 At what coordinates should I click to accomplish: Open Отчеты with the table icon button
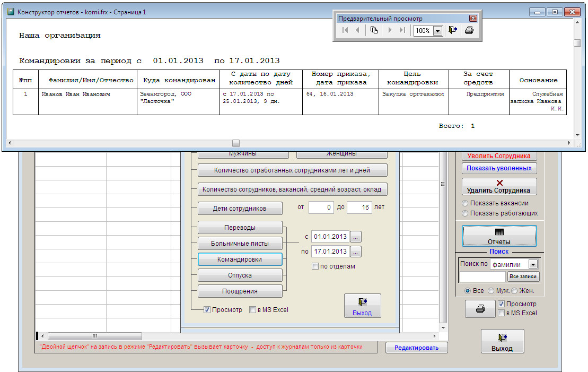[x=499, y=236]
